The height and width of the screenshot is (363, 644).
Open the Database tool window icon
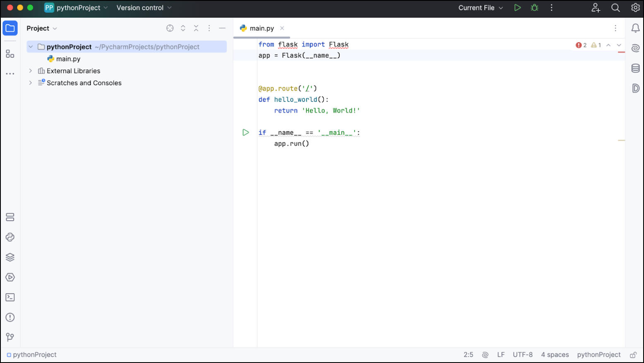[635, 68]
